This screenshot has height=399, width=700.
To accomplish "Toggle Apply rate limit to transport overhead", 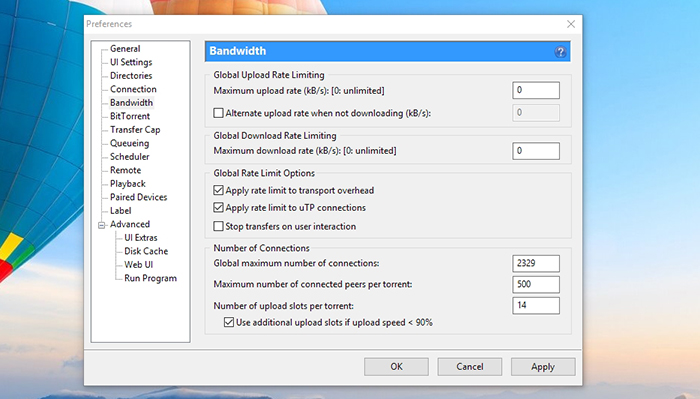I will pyautogui.click(x=218, y=191).
